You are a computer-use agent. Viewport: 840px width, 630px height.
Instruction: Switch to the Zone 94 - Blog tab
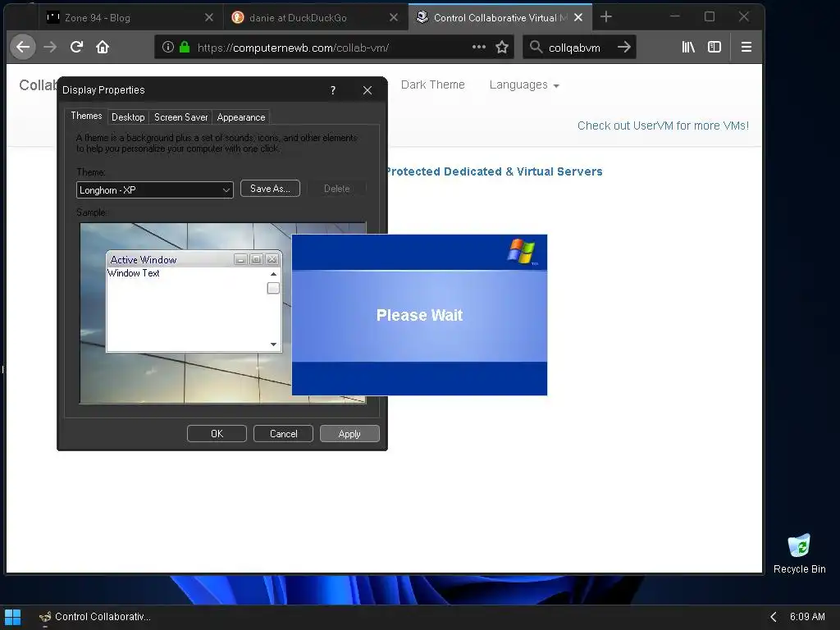(x=129, y=18)
